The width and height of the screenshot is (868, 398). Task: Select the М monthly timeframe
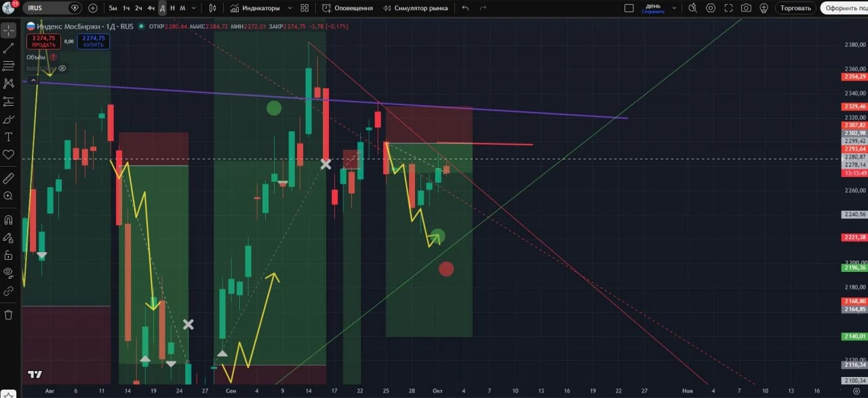click(182, 8)
